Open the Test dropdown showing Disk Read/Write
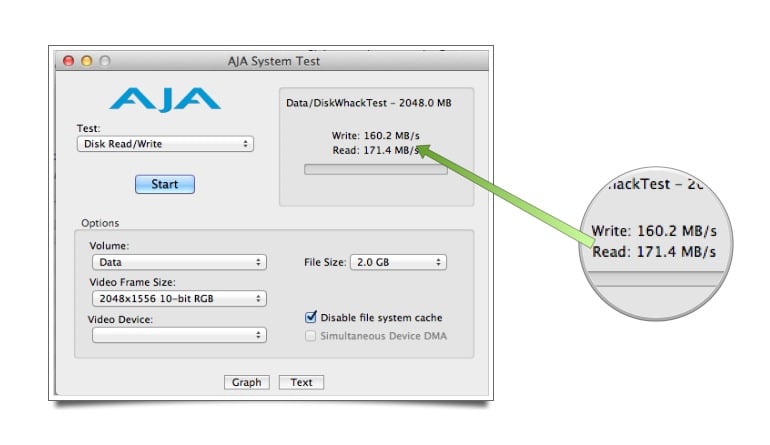Viewport: 770px width, 445px height. [165, 144]
